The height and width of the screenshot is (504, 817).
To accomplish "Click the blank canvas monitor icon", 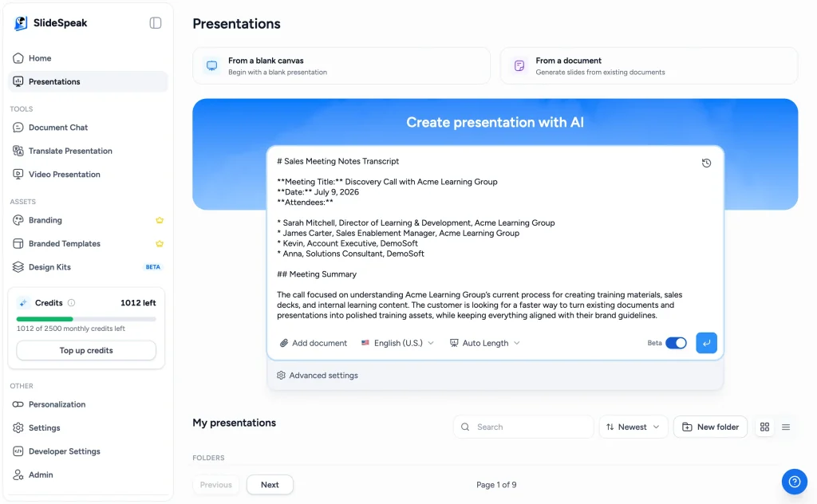I will click(x=211, y=65).
